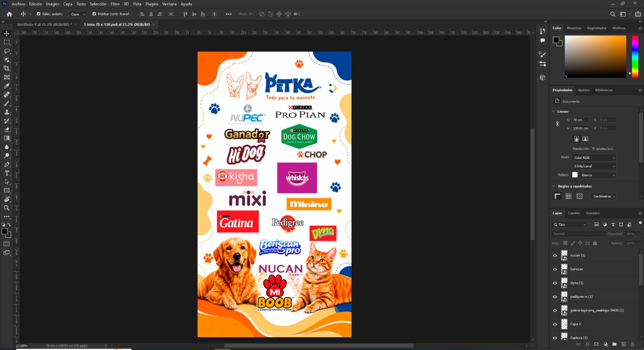Select the Move tool

(7, 33)
